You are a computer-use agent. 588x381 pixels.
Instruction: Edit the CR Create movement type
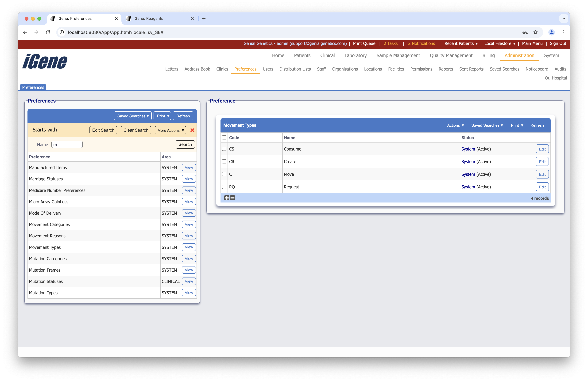tap(542, 162)
